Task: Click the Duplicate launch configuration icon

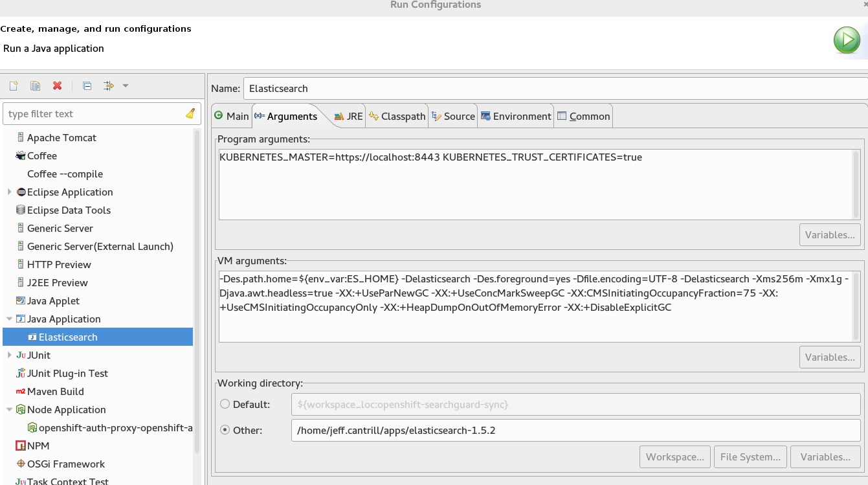Action: 35,85
